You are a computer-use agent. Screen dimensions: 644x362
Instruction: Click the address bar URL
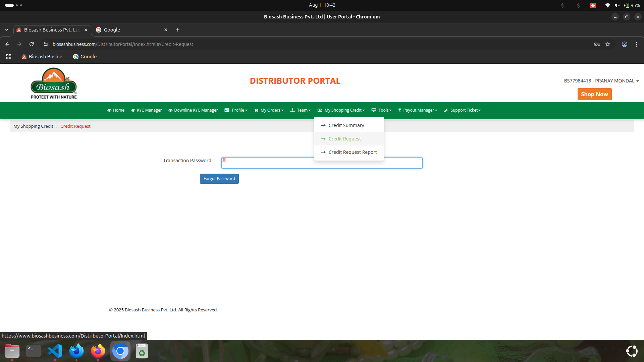123,44
